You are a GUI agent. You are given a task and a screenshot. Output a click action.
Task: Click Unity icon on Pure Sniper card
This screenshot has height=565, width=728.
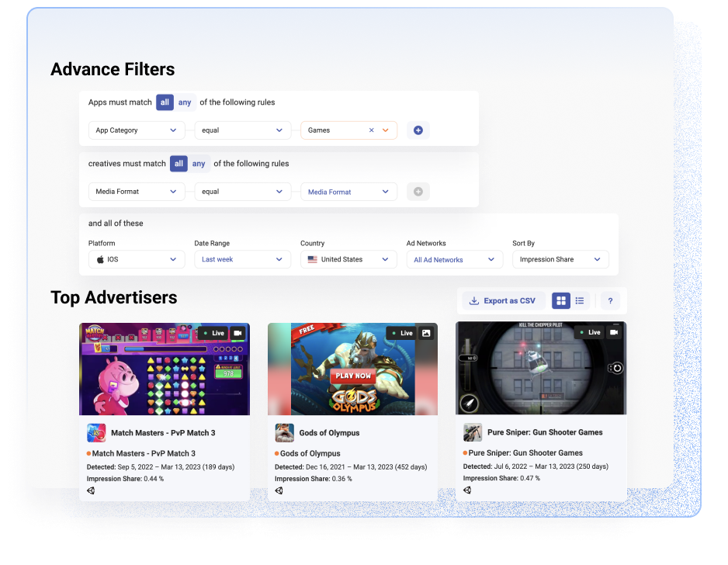tap(467, 490)
